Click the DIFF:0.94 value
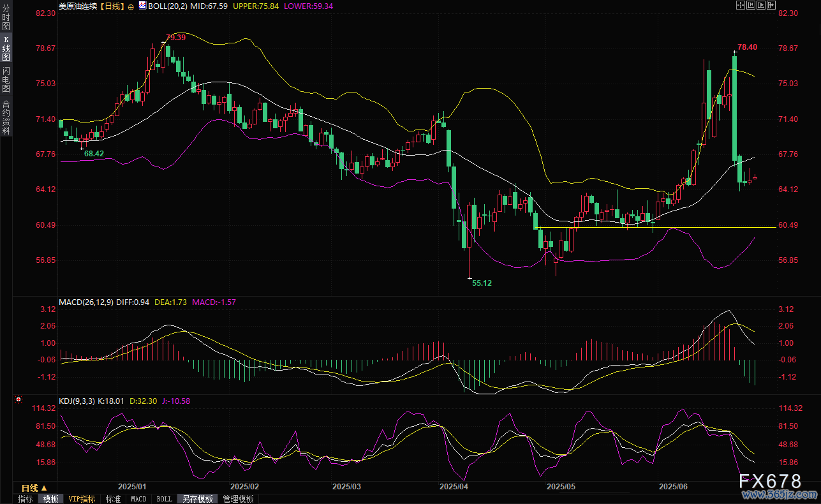821x504 pixels. point(133,302)
